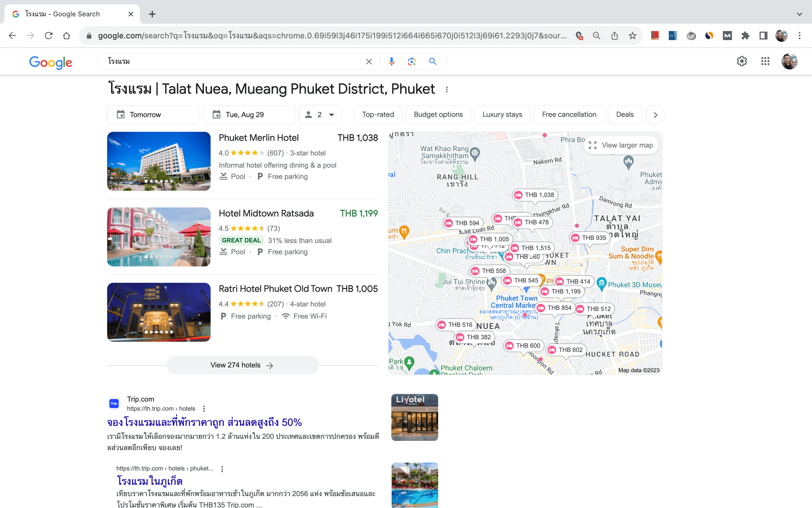Go to the browser home page
The height and width of the screenshot is (508, 812).
[67, 36]
